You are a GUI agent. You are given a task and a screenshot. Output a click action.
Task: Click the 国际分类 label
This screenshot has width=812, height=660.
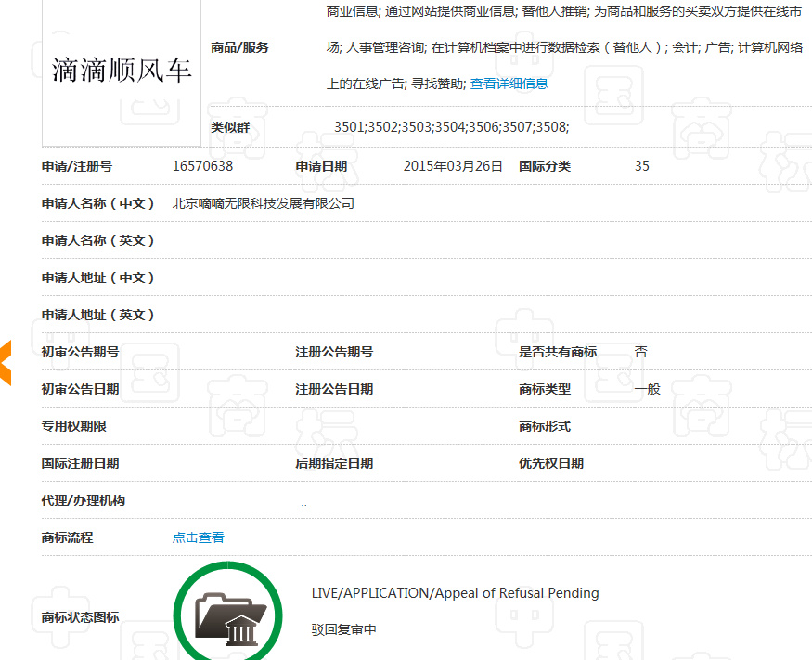[545, 166]
